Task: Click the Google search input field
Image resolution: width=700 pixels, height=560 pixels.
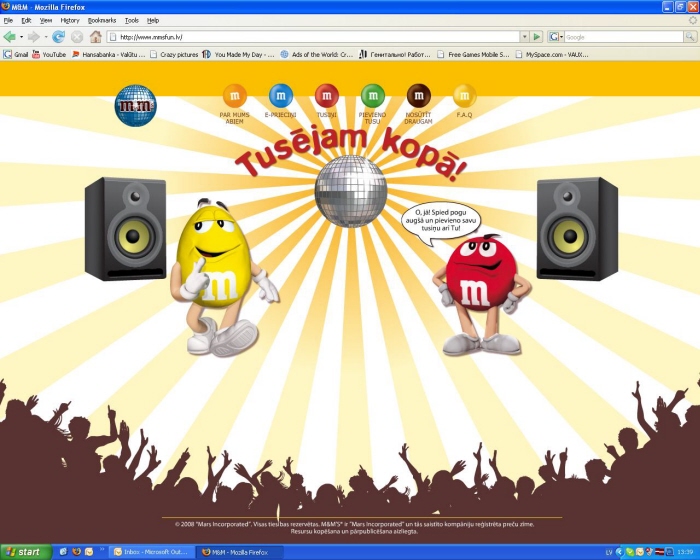Action: pyautogui.click(x=624, y=37)
